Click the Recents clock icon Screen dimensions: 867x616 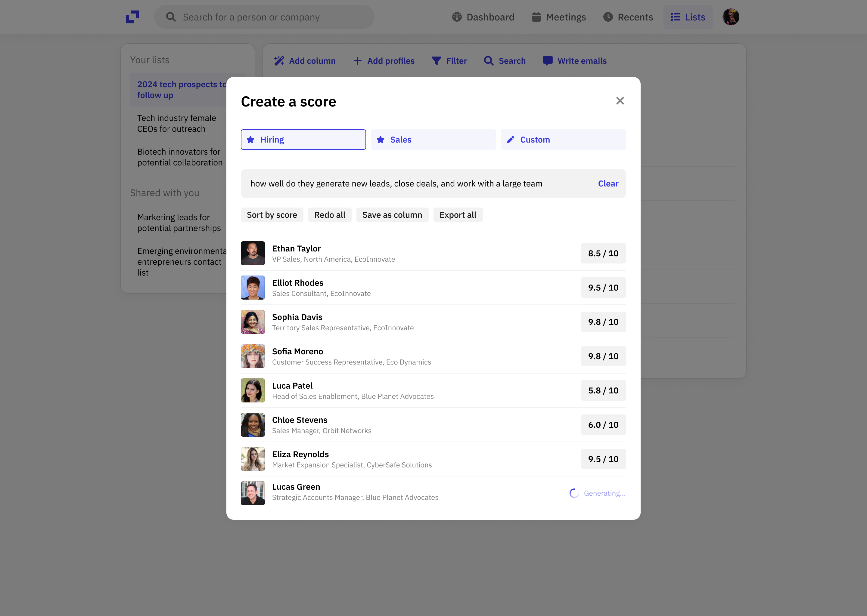(608, 17)
